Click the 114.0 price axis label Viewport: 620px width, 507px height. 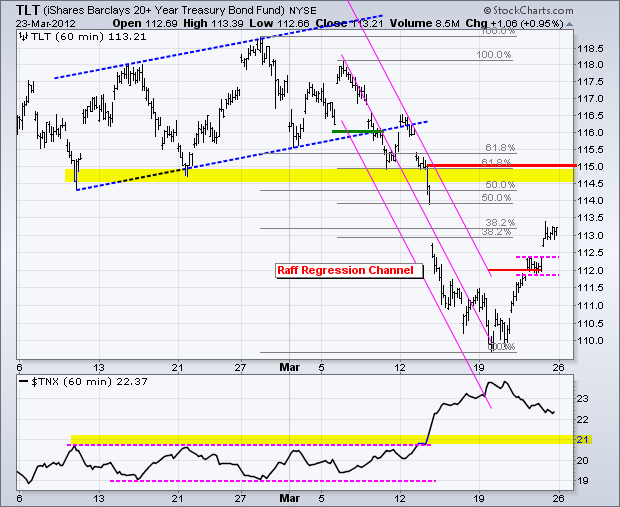590,201
